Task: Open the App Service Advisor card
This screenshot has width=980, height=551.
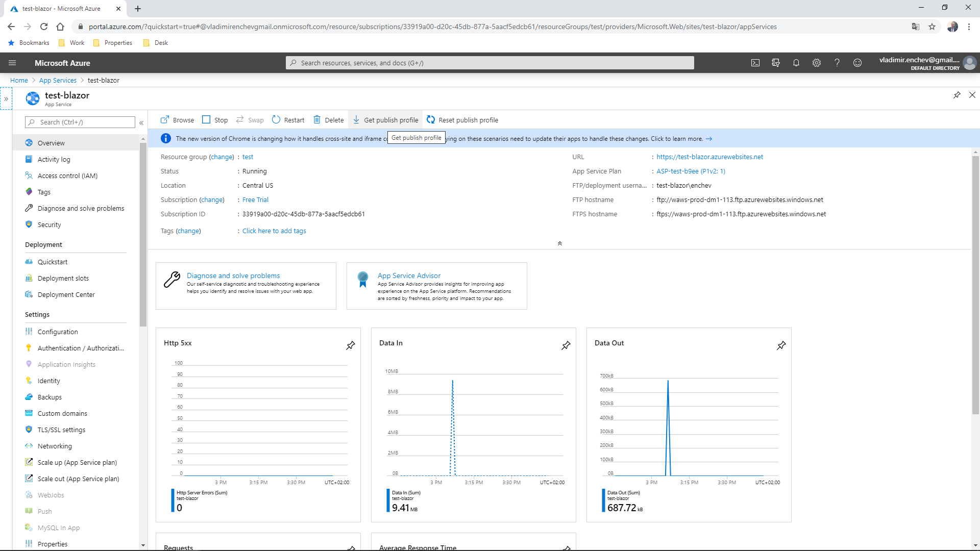Action: tap(437, 286)
